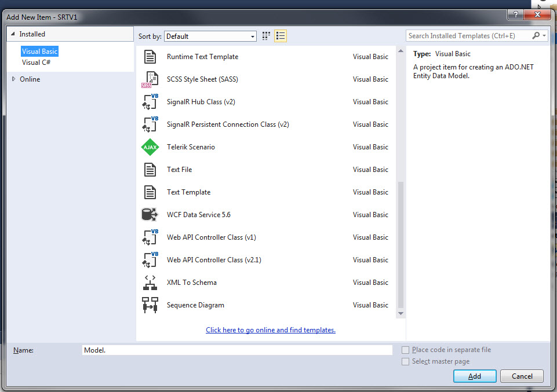Image resolution: width=557 pixels, height=392 pixels.
Task: Enable Select master page checkbox
Action: click(405, 361)
